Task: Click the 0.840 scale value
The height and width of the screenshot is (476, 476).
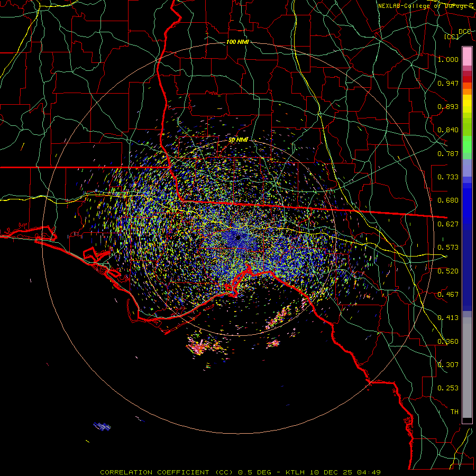Action: [x=448, y=130]
